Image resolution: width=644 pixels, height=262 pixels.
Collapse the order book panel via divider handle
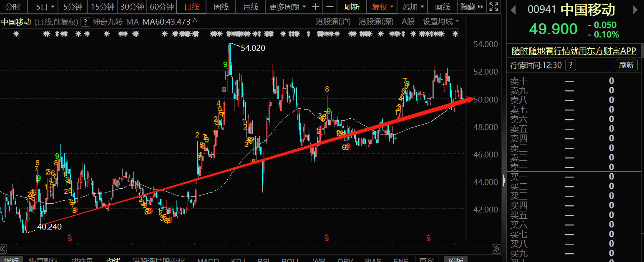pos(504,180)
